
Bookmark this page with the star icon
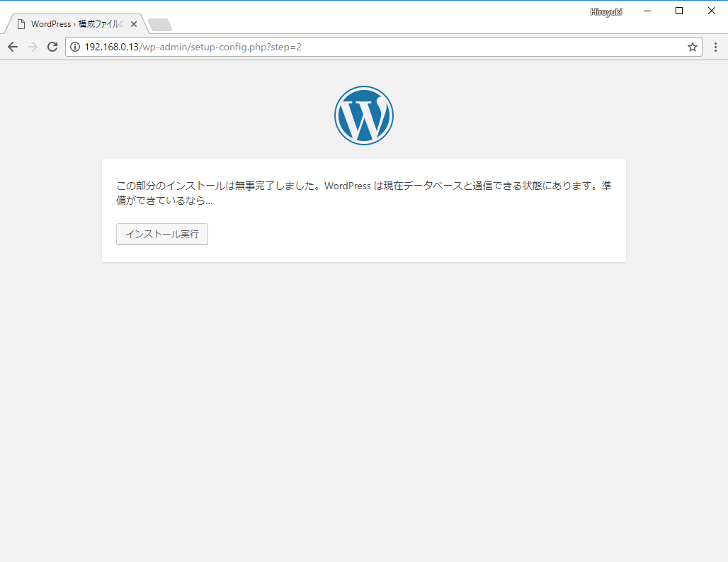click(693, 47)
